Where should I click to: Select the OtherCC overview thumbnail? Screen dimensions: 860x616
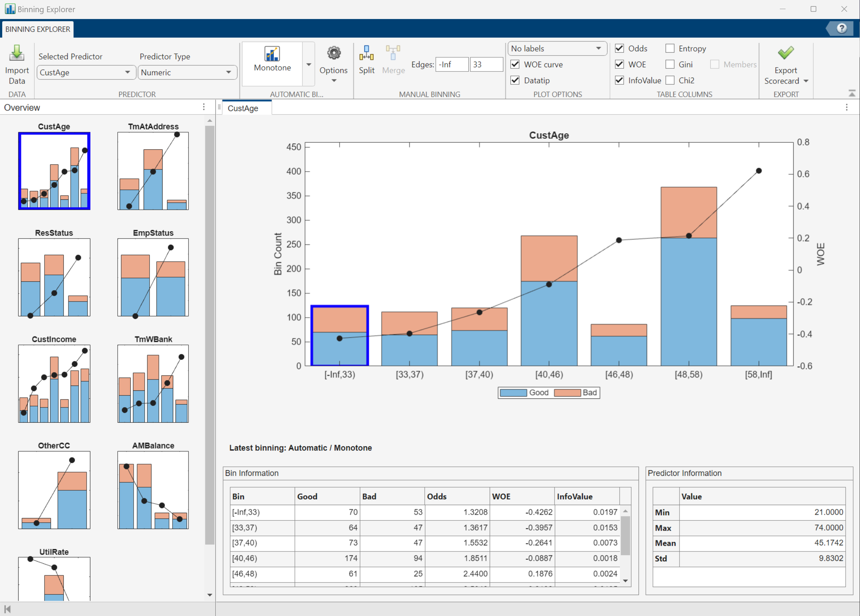[x=54, y=490]
